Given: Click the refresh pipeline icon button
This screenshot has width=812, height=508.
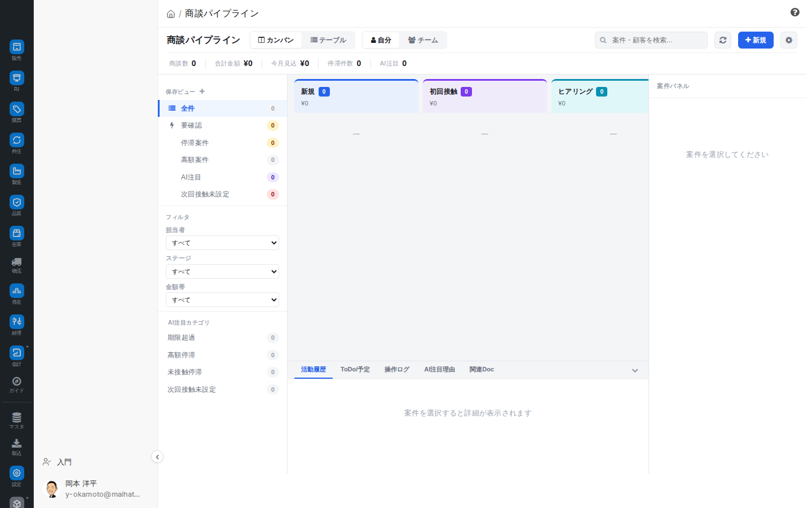Looking at the screenshot, I should (x=723, y=40).
